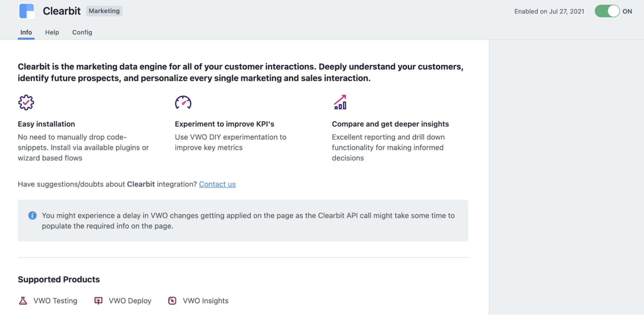Click the bold Clearbit marketing data engine summary
The height and width of the screenshot is (315, 644).
pyautogui.click(x=240, y=72)
